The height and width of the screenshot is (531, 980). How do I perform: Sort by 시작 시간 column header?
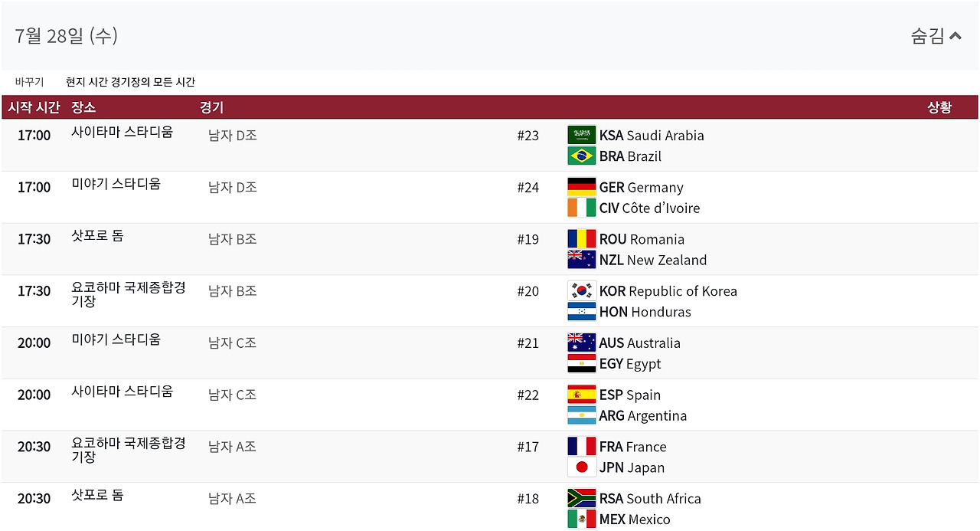point(34,107)
